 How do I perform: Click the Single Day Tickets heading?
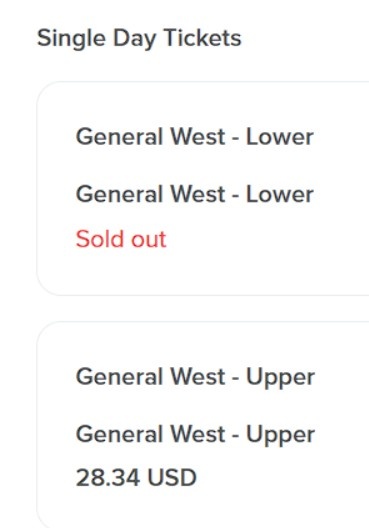139,38
